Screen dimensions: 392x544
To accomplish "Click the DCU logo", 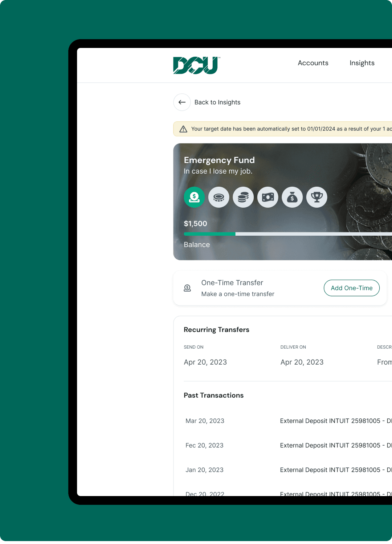I will pyautogui.click(x=196, y=65).
